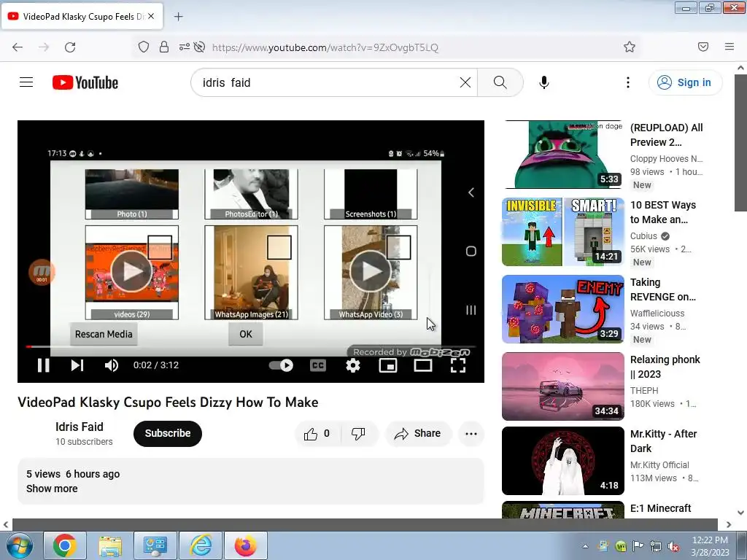Open Windows Start menu

coord(18,545)
